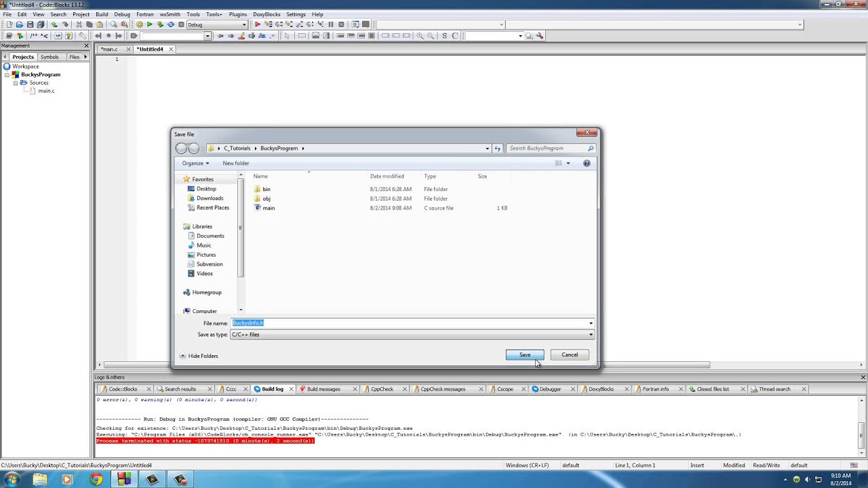
Task: Select the bin folder in file list
Action: click(267, 190)
